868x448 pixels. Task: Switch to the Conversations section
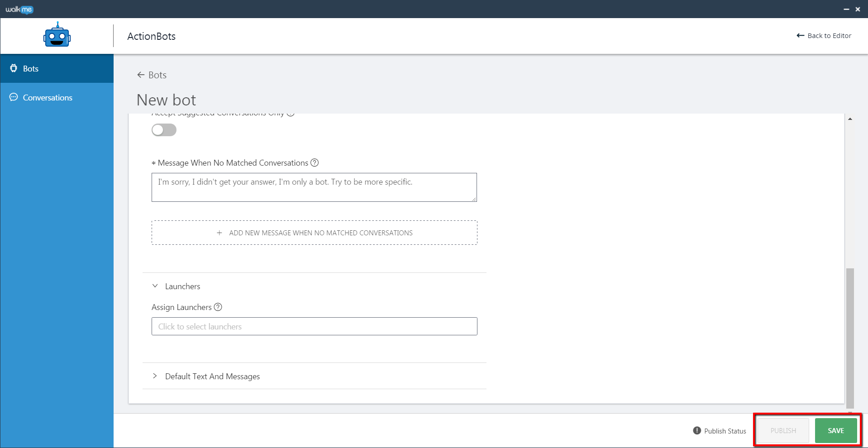[47, 97]
